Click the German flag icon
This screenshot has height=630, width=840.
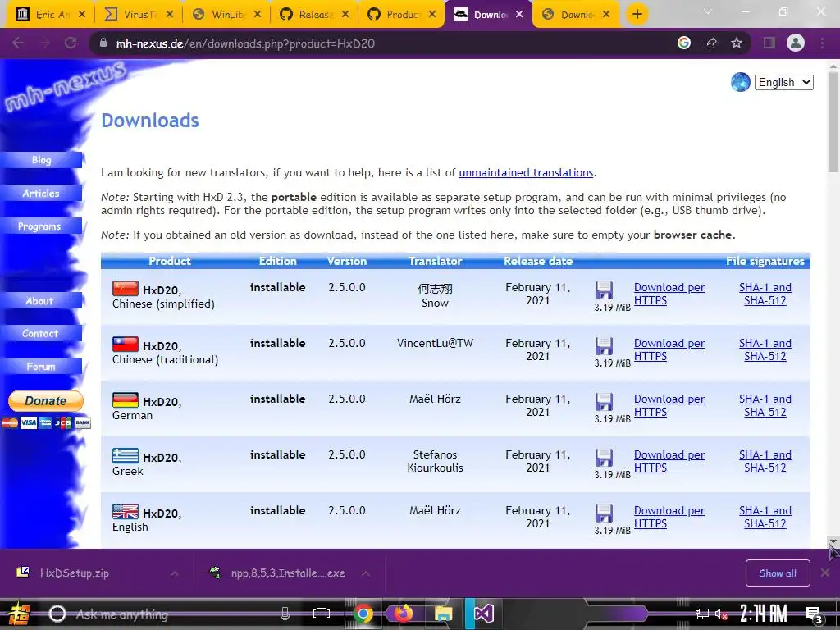126,399
